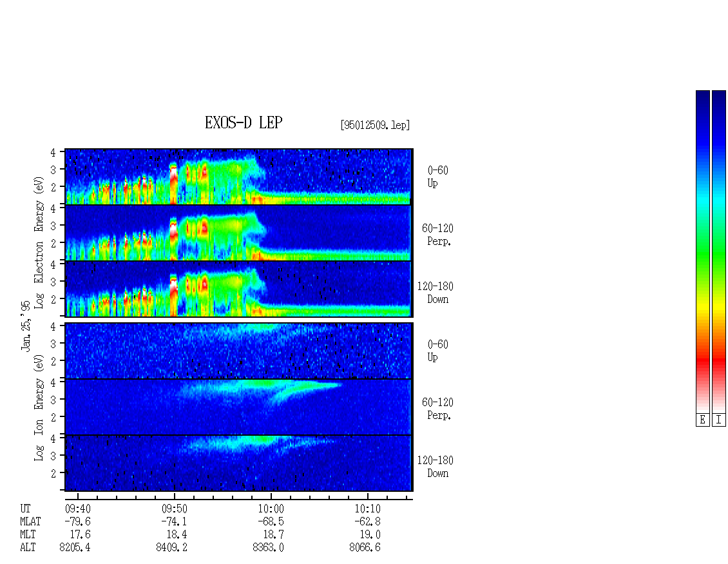Click the electron 0-60 Up pitch angle label
728x564 pixels.
(x=437, y=177)
